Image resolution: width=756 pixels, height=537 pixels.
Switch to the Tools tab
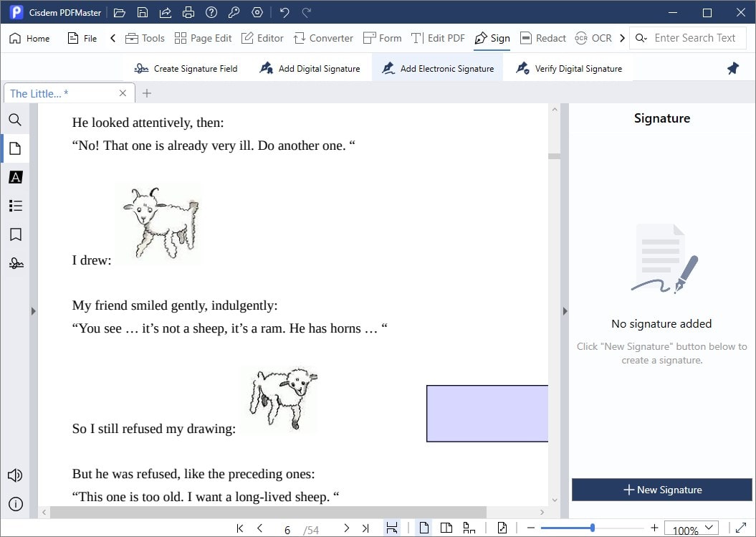tap(145, 38)
